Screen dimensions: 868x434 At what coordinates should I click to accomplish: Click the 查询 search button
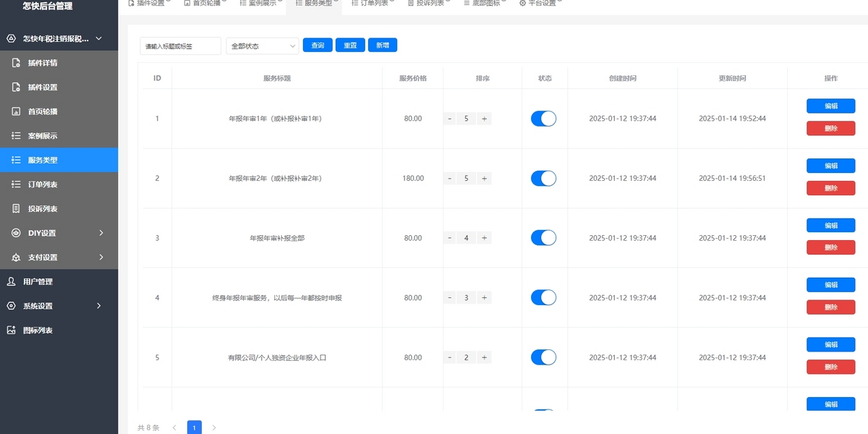[318, 46]
